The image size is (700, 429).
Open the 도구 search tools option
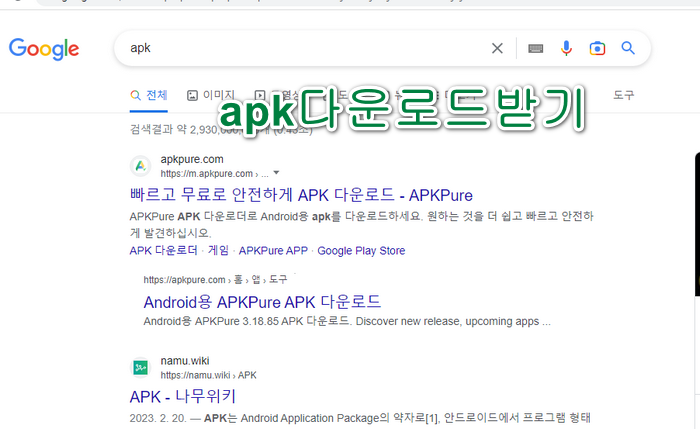click(x=623, y=95)
